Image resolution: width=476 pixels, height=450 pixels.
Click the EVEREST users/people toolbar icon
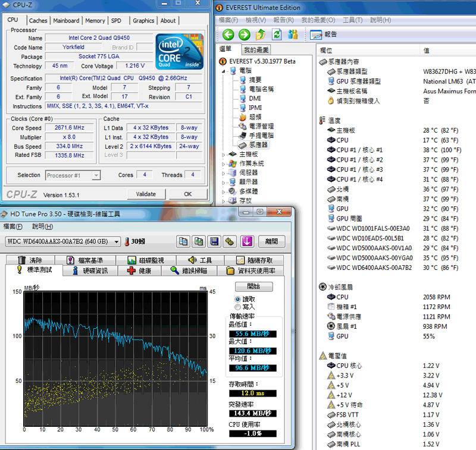point(292,34)
